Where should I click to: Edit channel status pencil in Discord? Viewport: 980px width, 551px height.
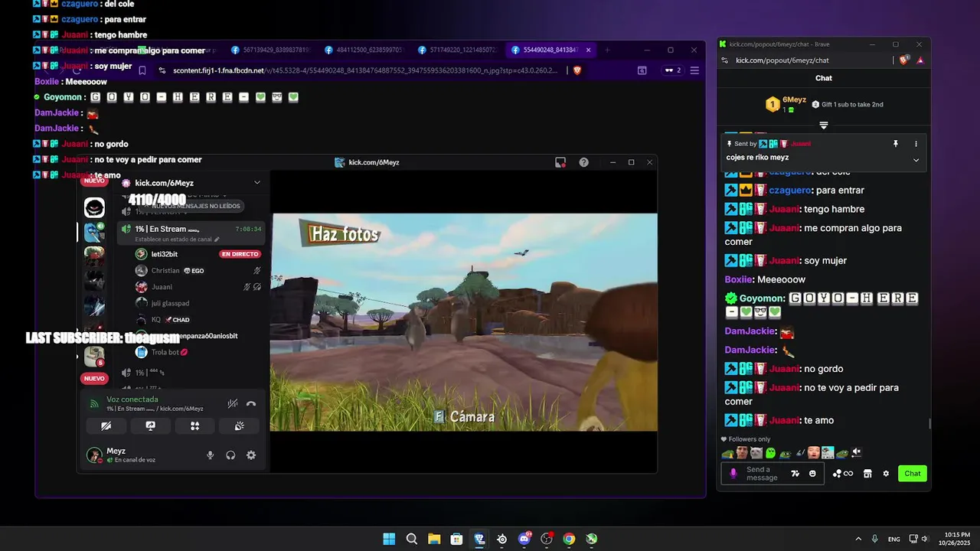point(217,240)
